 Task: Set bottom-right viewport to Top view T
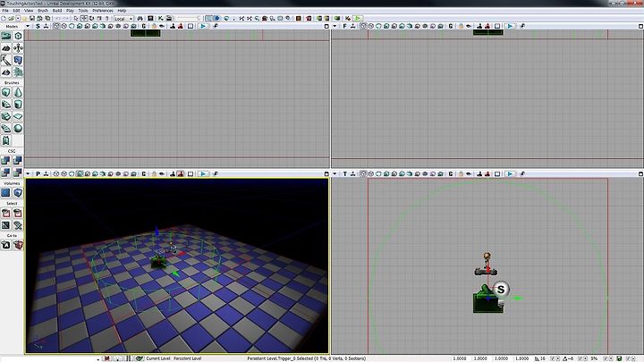tap(344, 174)
